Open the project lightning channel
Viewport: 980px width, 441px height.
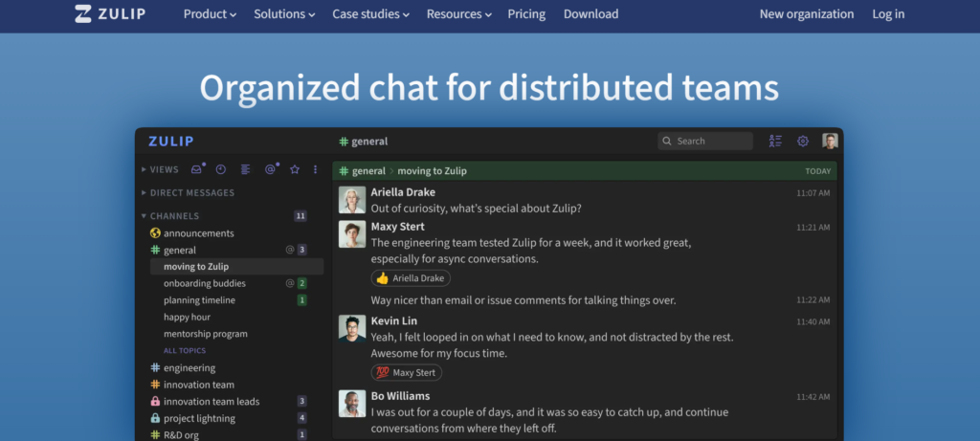(x=199, y=418)
